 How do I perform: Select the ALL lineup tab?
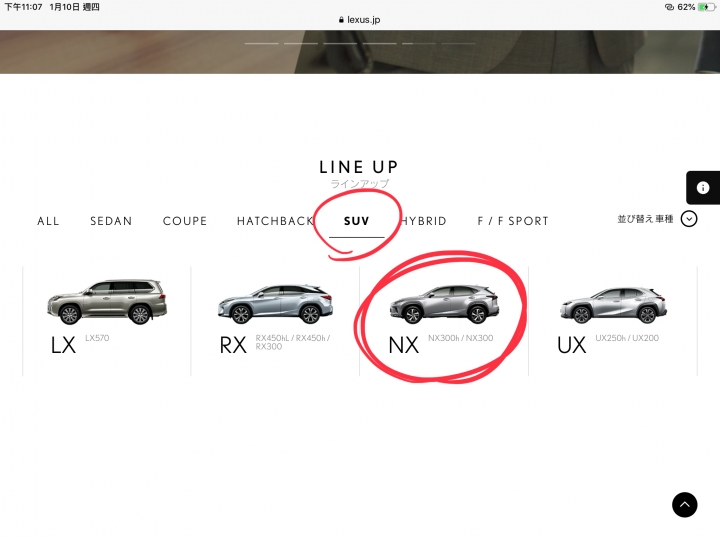(48, 221)
